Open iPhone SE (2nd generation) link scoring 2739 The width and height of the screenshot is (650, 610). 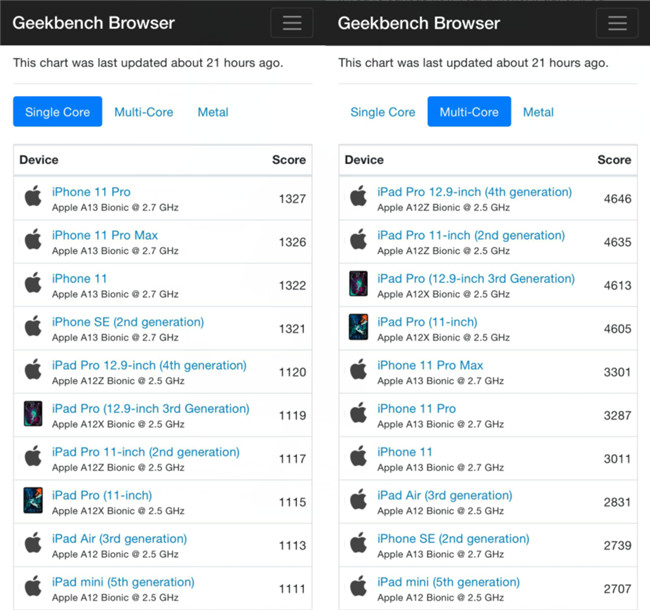(454, 539)
